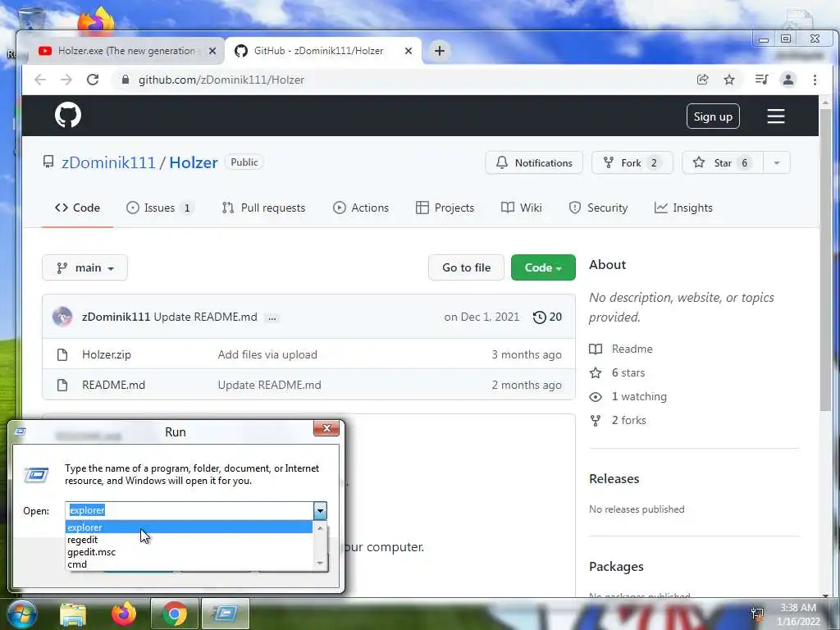Expand commit message ellipsis

point(272,317)
